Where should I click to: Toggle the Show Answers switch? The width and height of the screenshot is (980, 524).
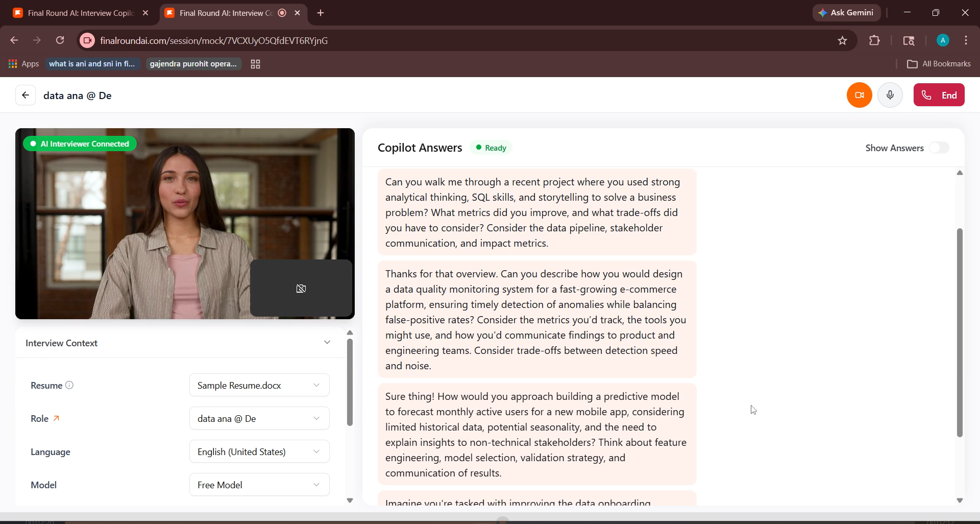pos(939,148)
